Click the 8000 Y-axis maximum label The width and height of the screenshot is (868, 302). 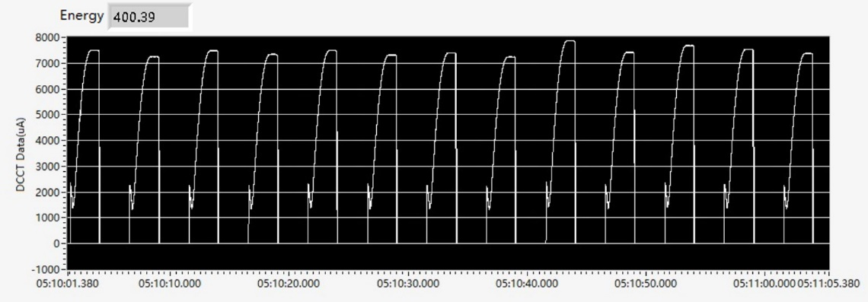[x=49, y=37]
